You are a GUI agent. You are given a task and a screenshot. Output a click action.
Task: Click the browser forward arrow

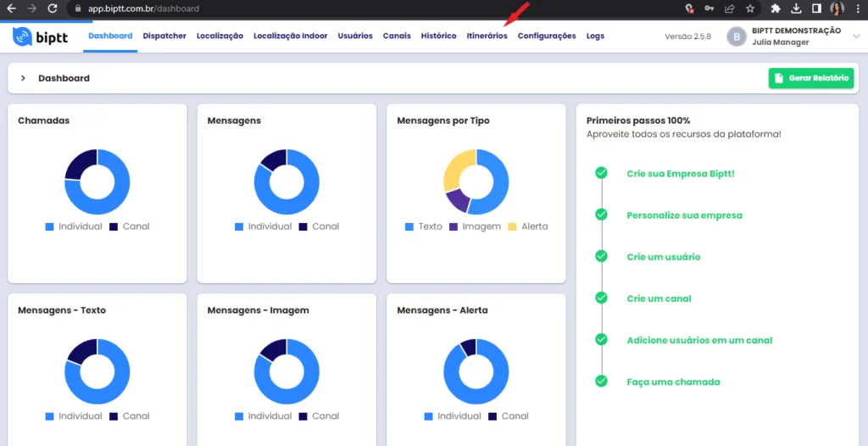pos(32,8)
